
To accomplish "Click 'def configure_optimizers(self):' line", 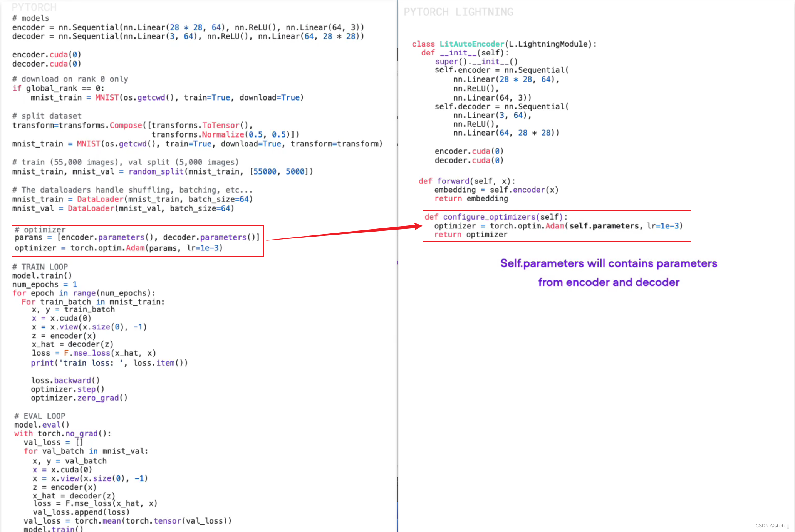I will pos(496,217).
